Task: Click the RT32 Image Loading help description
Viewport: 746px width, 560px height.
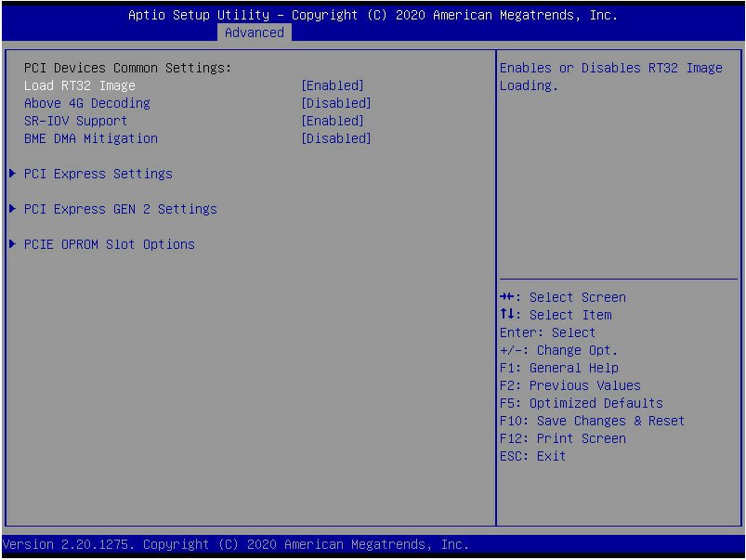Action: click(611, 76)
